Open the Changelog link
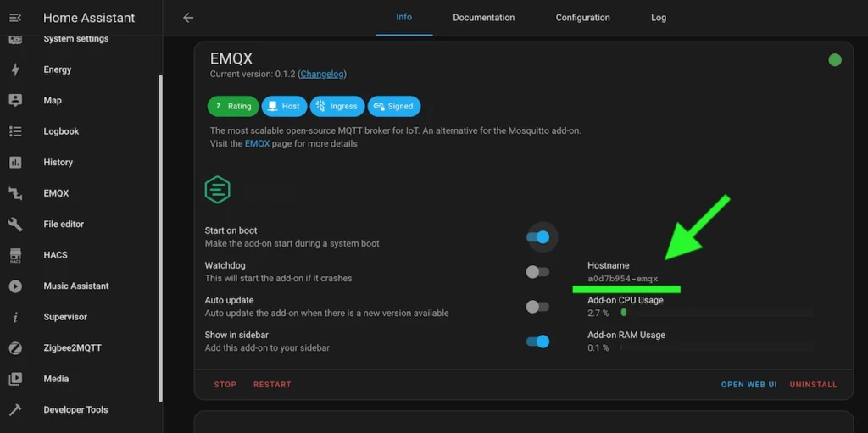Image resolution: width=868 pixels, height=433 pixels. pyautogui.click(x=322, y=75)
